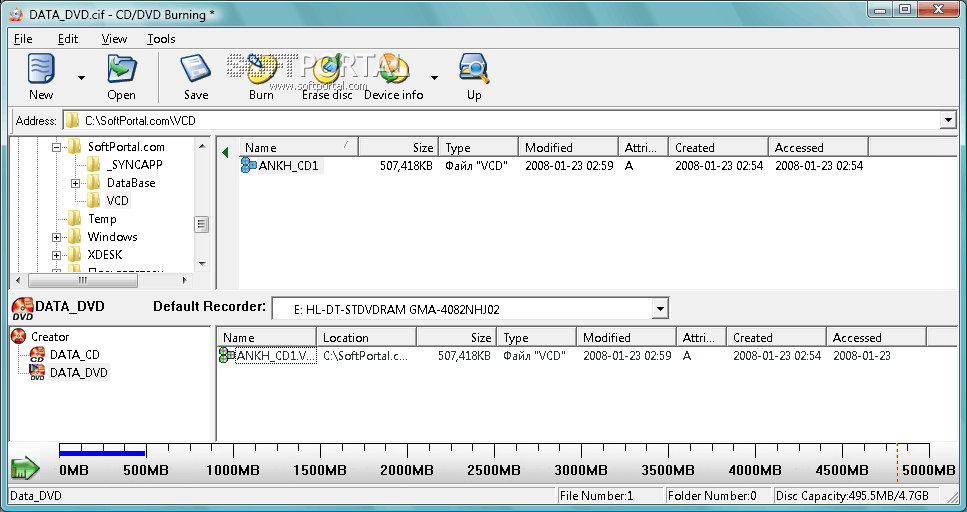Click the Open toolbar icon
This screenshot has height=512, width=967.
(x=121, y=76)
